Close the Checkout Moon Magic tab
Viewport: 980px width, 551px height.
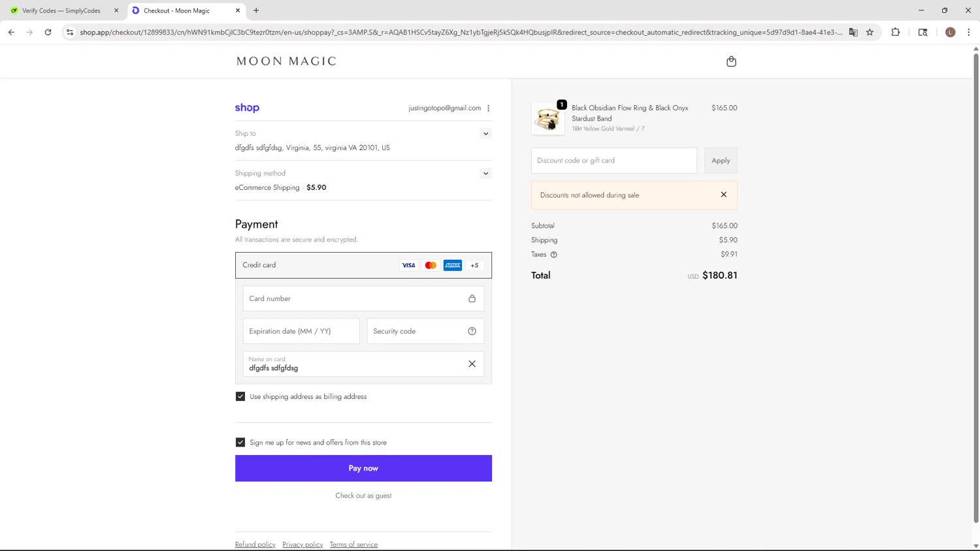click(x=238, y=10)
